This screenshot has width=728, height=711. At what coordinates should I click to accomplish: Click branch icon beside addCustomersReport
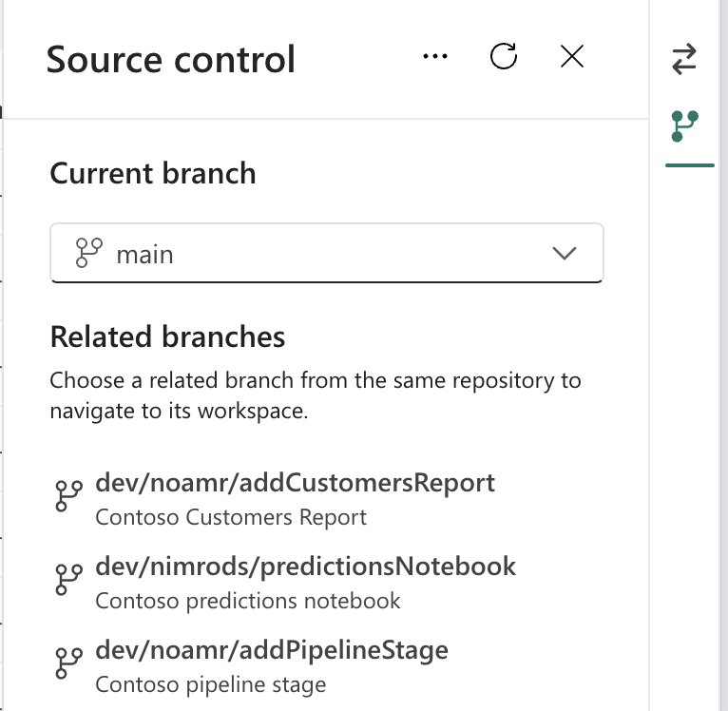click(x=68, y=496)
